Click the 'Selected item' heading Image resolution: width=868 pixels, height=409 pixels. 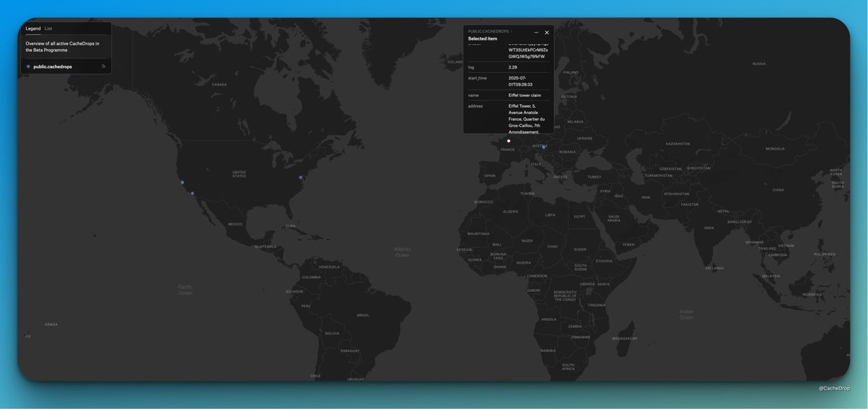482,38
